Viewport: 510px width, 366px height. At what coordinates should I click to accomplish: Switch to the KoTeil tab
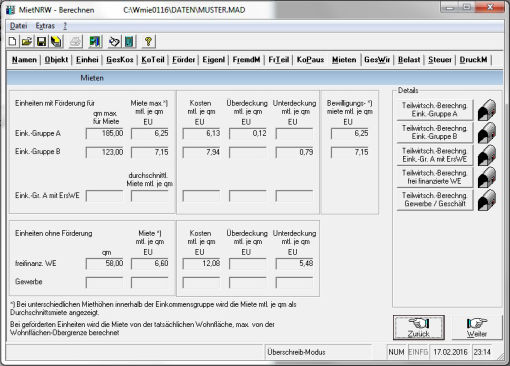click(x=153, y=60)
